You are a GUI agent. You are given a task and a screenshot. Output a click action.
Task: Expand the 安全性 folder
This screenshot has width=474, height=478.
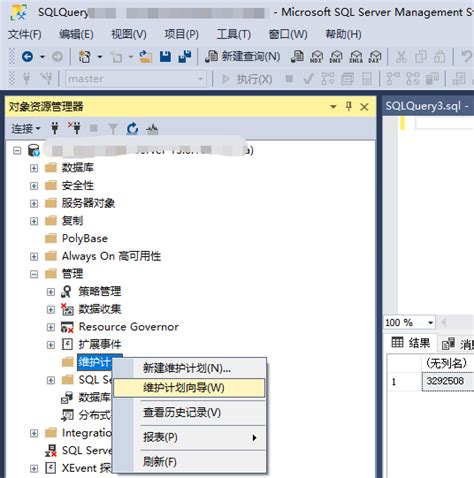pos(34,186)
